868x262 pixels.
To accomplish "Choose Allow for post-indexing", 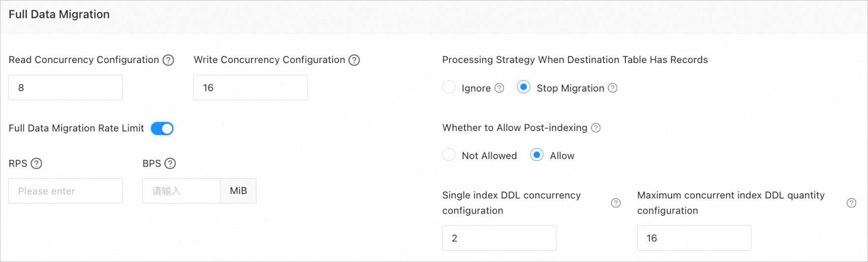I will 537,155.
